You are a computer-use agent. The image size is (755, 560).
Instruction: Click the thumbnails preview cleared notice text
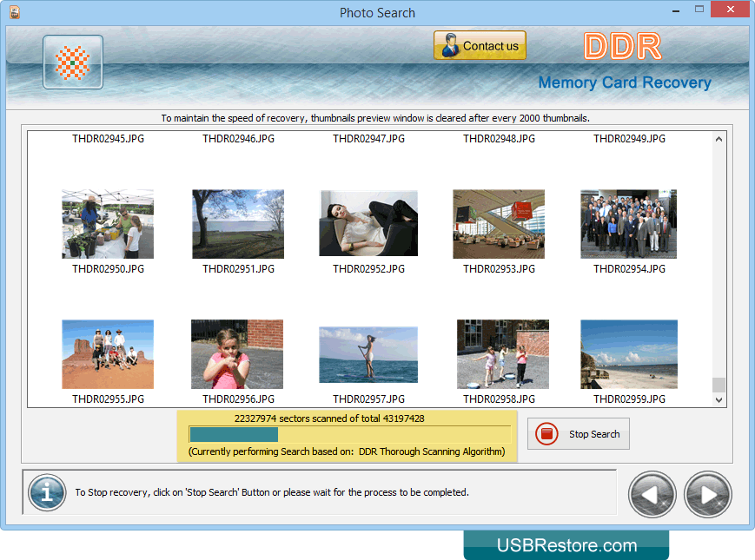click(375, 118)
